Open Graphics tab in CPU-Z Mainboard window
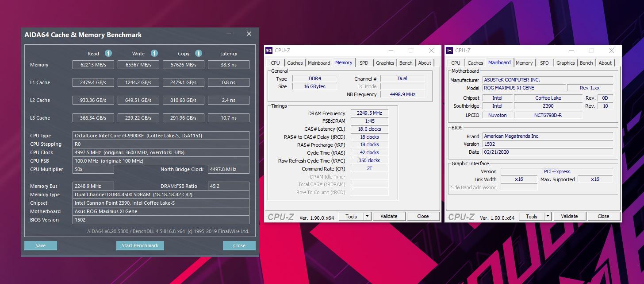This screenshot has height=284, width=644. pos(566,63)
